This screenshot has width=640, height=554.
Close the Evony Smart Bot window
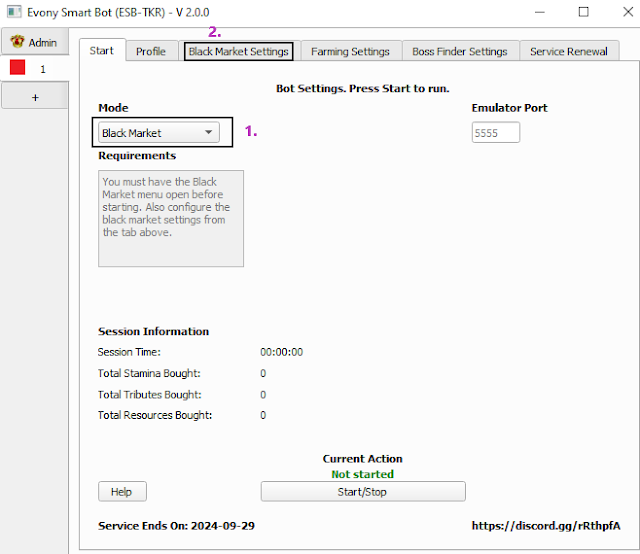[628, 12]
